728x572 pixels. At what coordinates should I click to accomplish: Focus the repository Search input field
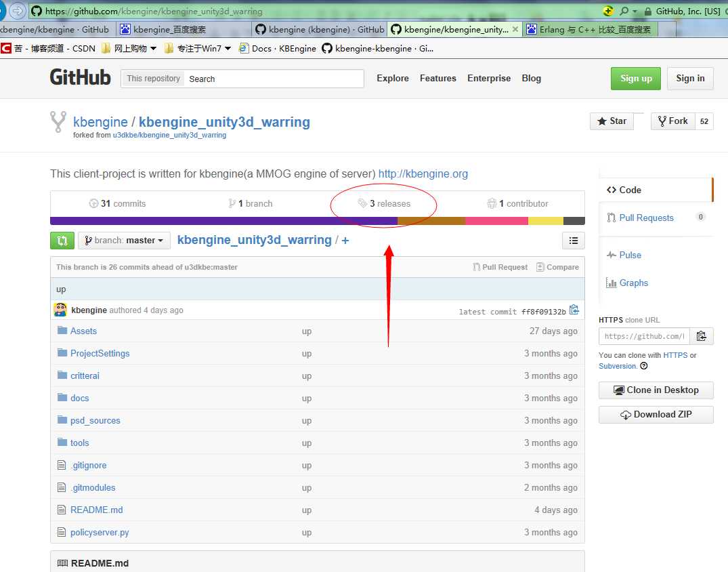274,79
